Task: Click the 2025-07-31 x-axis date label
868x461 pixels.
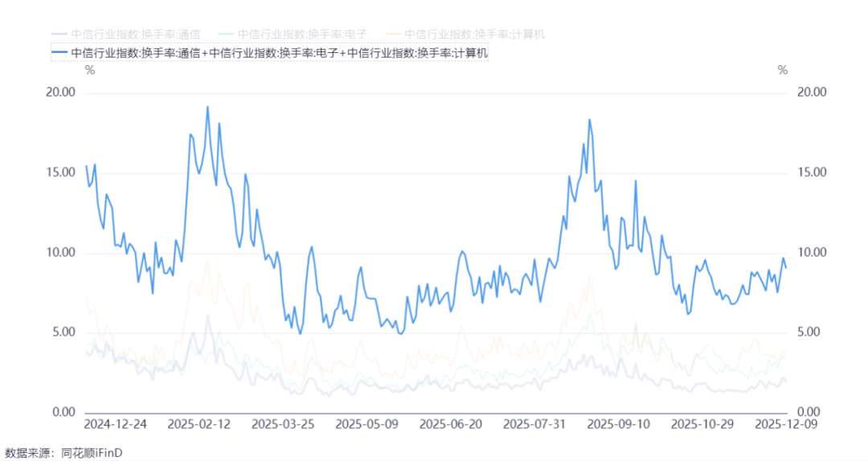Action: (x=534, y=425)
